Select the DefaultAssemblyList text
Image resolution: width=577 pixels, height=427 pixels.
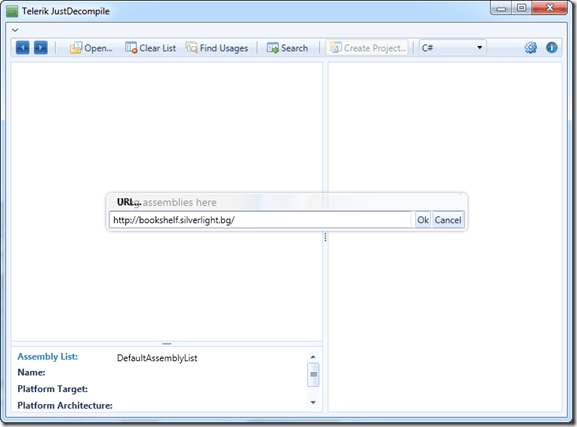[157, 358]
